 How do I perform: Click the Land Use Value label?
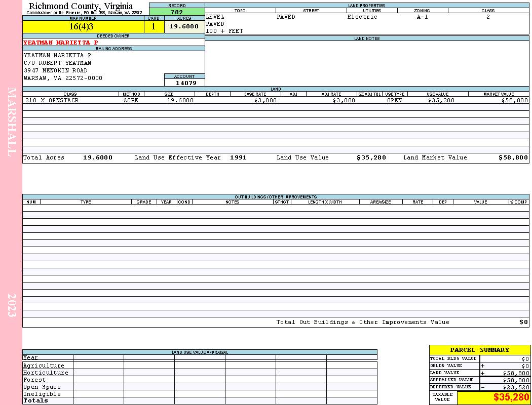pyautogui.click(x=302, y=157)
